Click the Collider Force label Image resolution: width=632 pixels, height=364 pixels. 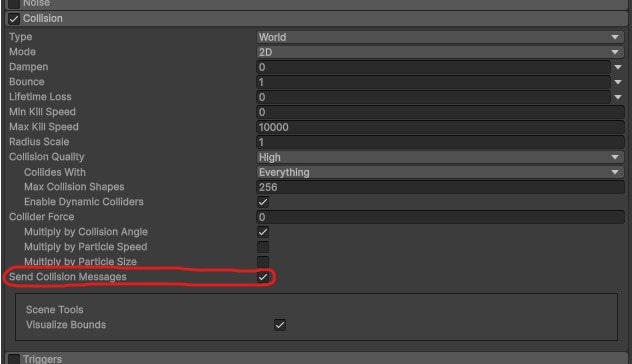click(42, 217)
